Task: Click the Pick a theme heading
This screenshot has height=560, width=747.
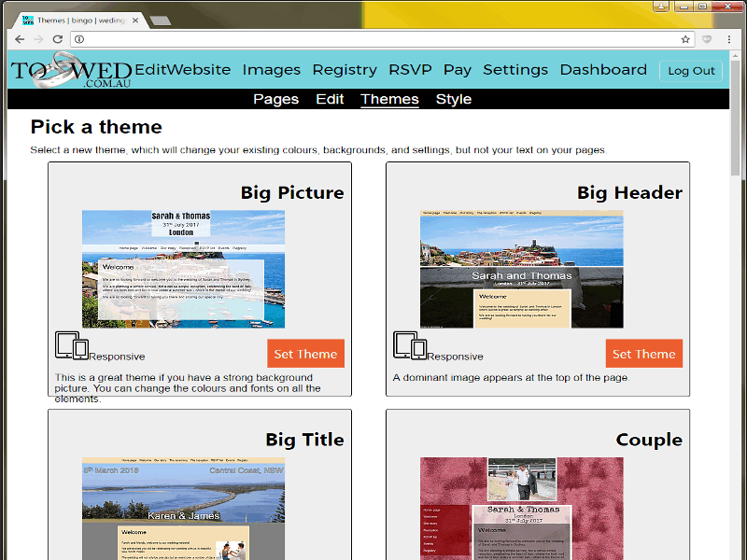Action: (x=96, y=127)
